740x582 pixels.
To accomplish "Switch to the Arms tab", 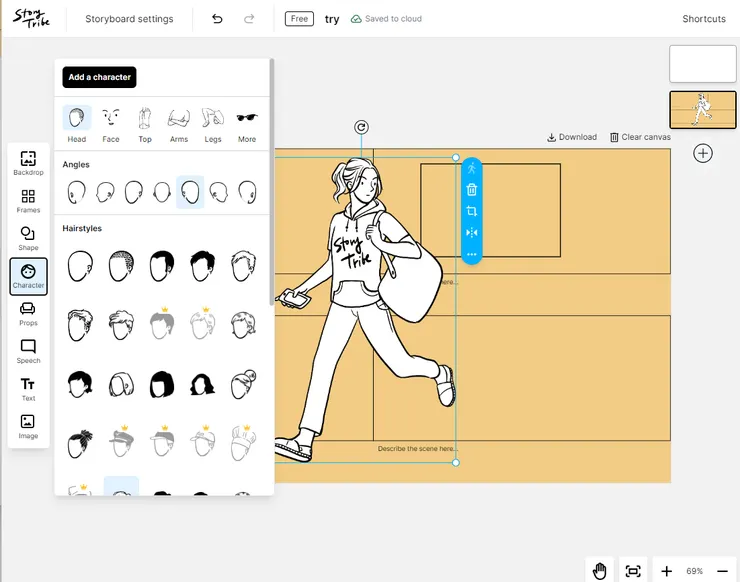I will tap(179, 125).
